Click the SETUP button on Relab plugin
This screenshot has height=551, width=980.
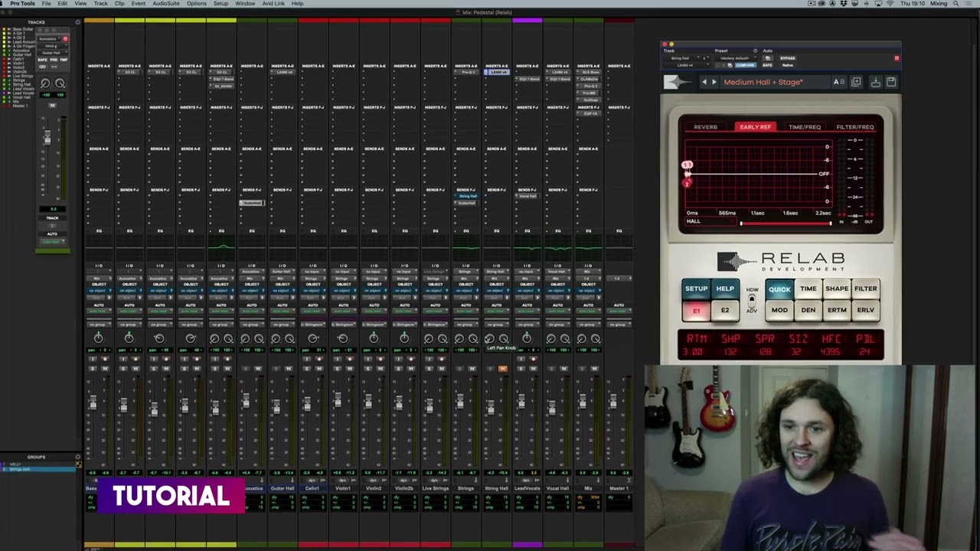coord(696,289)
